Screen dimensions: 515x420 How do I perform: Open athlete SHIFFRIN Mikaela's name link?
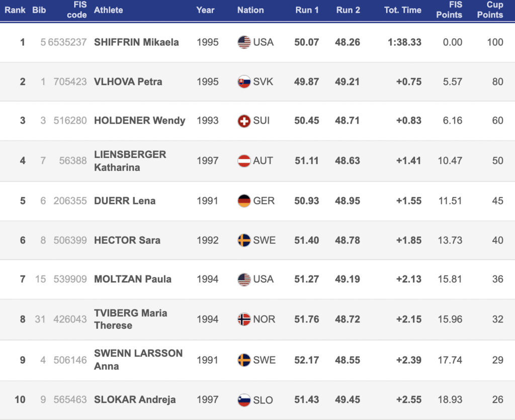click(136, 42)
